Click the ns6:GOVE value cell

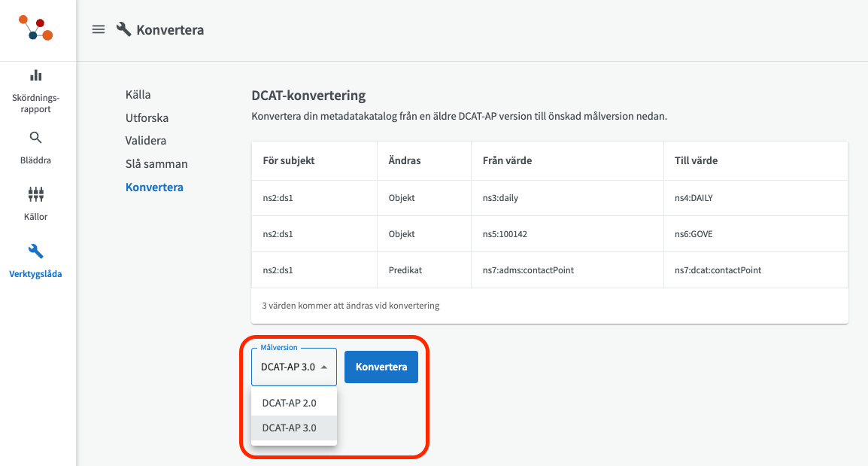click(x=693, y=234)
